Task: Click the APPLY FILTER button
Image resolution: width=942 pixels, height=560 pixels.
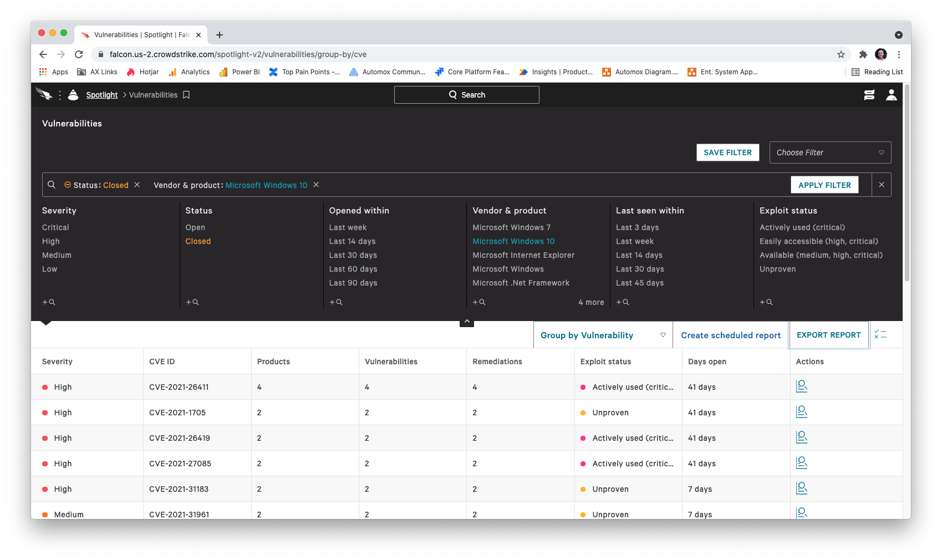Action: pyautogui.click(x=824, y=185)
